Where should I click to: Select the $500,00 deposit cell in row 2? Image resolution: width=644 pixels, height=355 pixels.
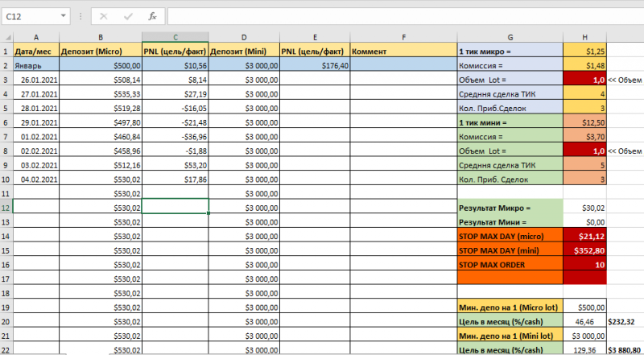tap(101, 65)
